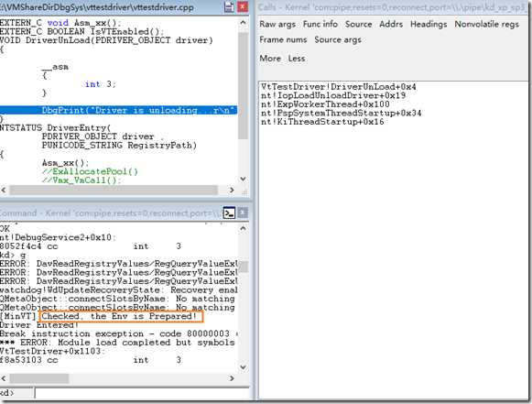Click 'VtTestDriver+0x1103:' output line

coord(52,351)
